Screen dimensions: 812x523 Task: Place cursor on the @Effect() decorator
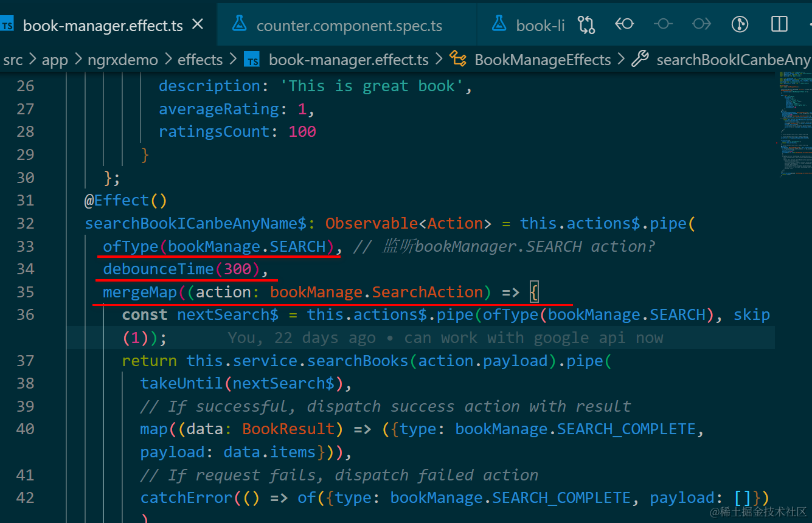coord(126,200)
